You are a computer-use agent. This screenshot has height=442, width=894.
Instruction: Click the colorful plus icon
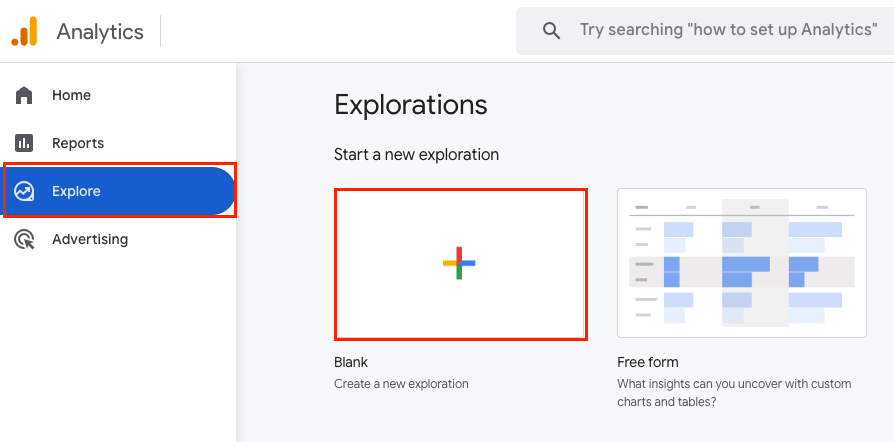459,263
